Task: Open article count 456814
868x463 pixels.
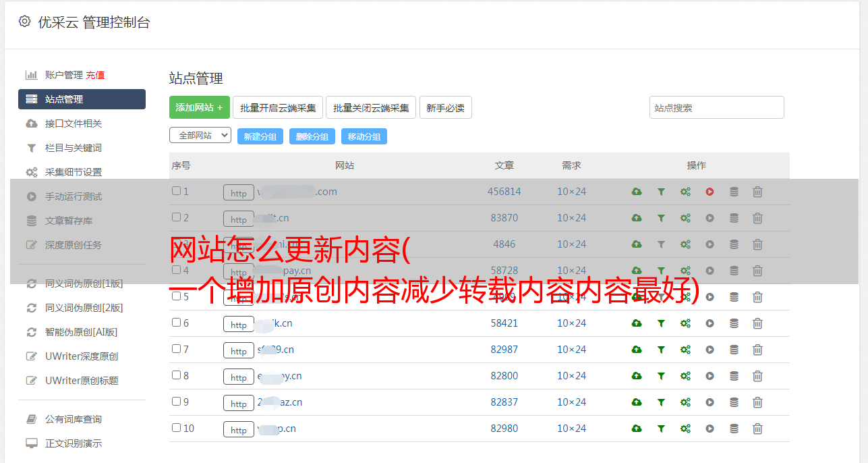Action: 504,192
